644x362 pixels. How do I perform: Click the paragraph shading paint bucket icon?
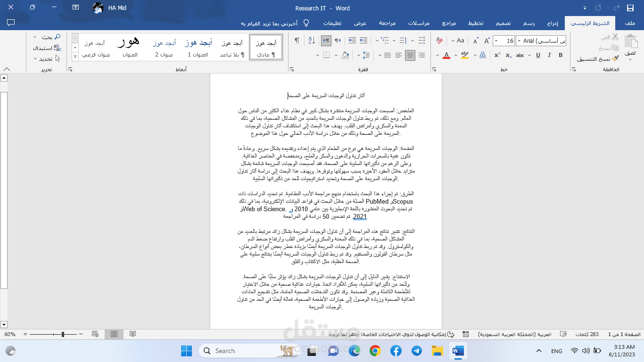(x=346, y=55)
